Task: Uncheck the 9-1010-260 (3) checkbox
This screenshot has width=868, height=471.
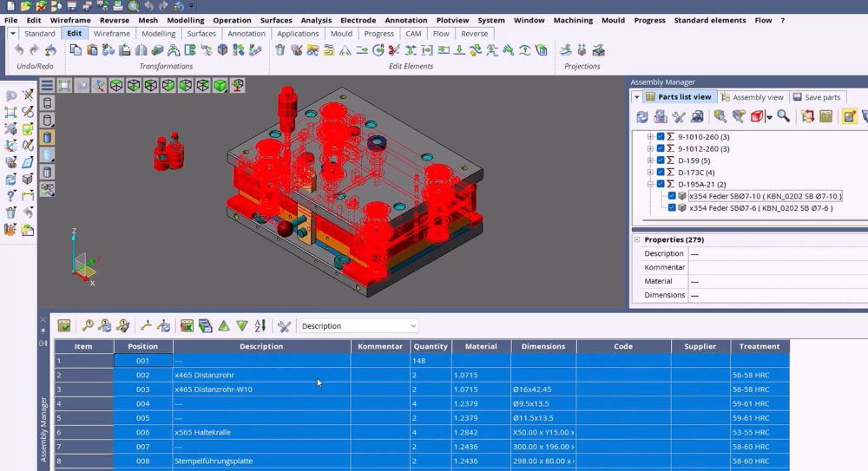Action: pos(661,137)
